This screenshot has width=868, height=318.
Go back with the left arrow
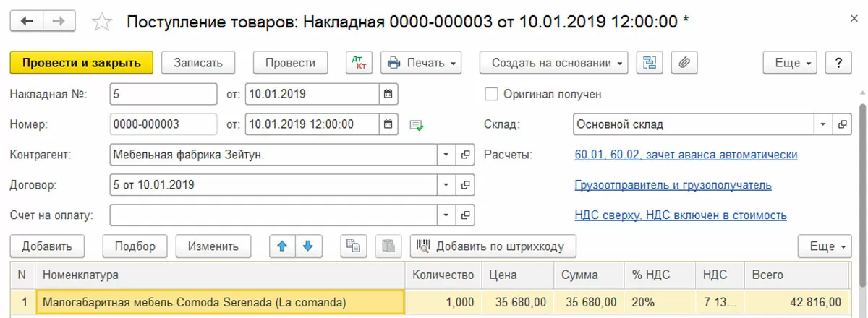pyautogui.click(x=27, y=21)
